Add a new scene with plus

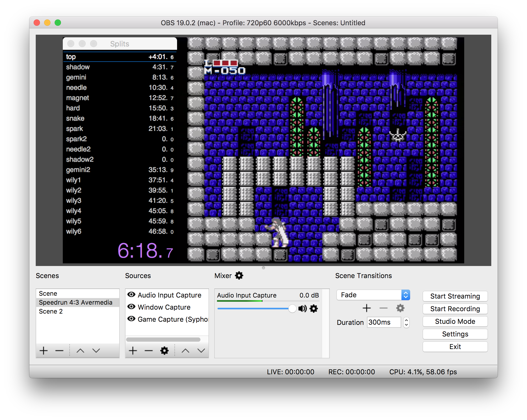[x=44, y=351]
